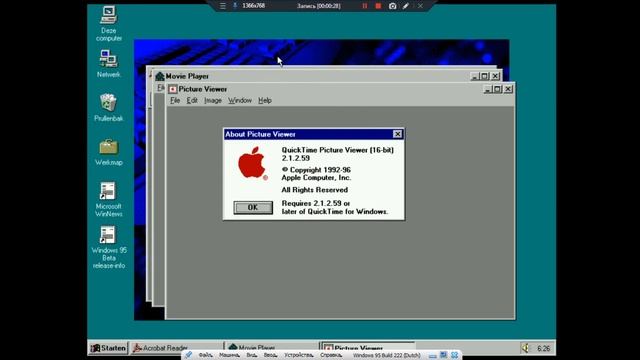This screenshot has width=640, height=360.
Task: Open the Машина menu in the VM bar
Action: coord(229,356)
